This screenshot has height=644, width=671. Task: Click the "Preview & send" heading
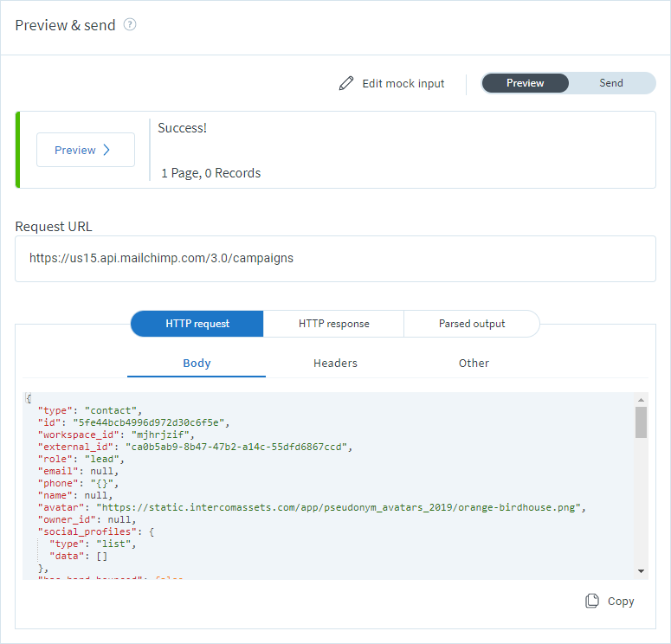tap(65, 25)
